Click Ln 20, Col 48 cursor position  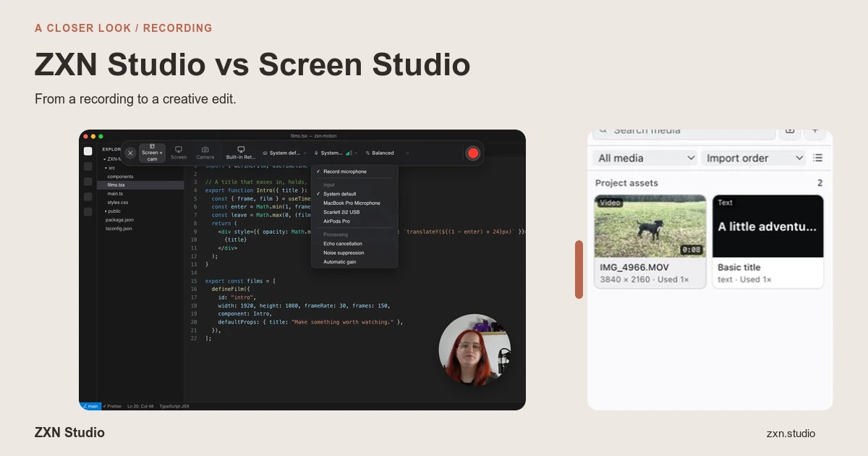pos(140,406)
